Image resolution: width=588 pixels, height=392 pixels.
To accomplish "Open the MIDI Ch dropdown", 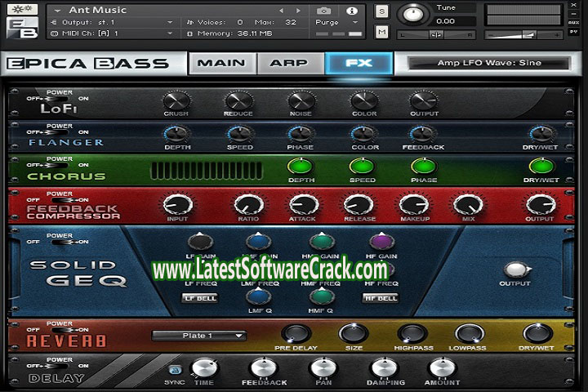I will 112,33.
